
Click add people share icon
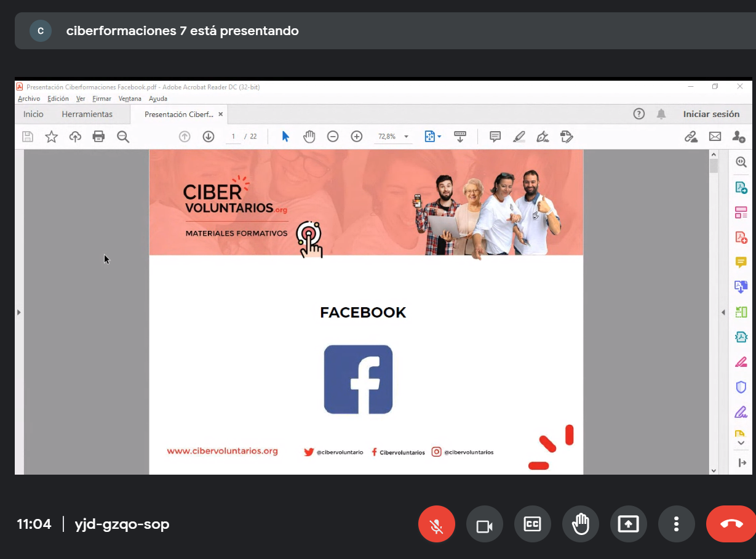pos(739,137)
